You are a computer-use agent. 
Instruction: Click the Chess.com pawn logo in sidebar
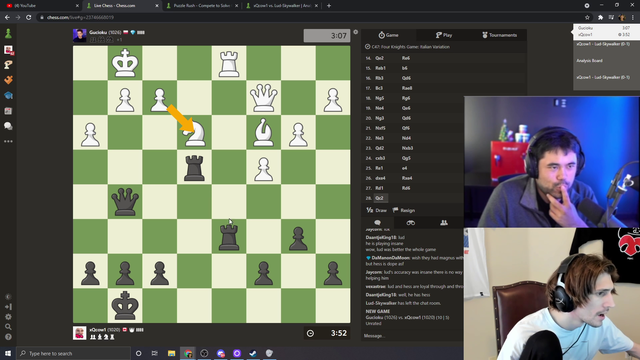tap(8, 33)
